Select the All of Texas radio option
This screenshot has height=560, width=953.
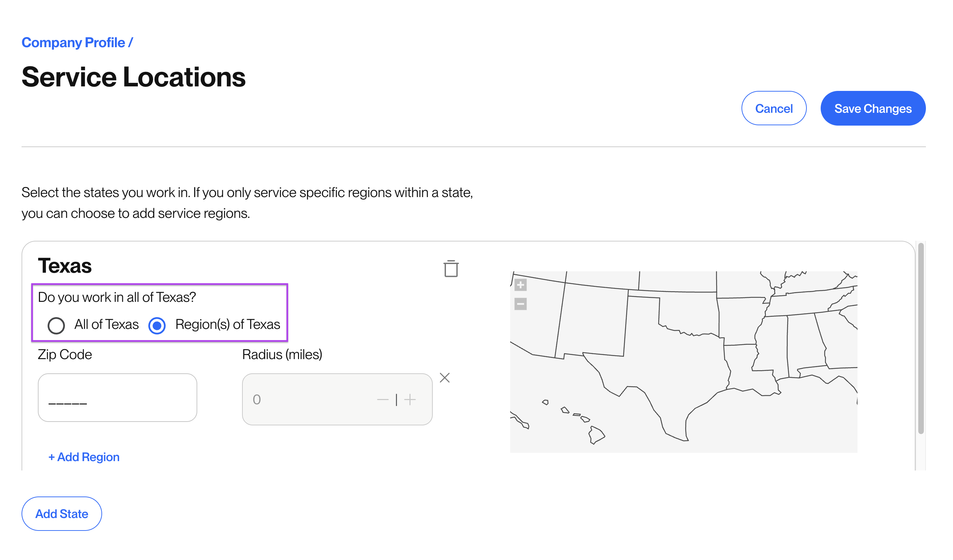(56, 325)
